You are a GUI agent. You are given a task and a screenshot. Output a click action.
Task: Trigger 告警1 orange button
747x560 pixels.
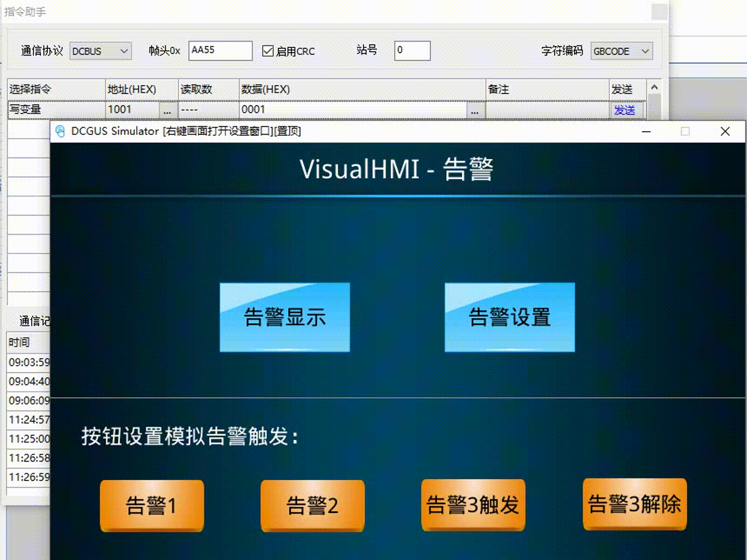click(151, 506)
